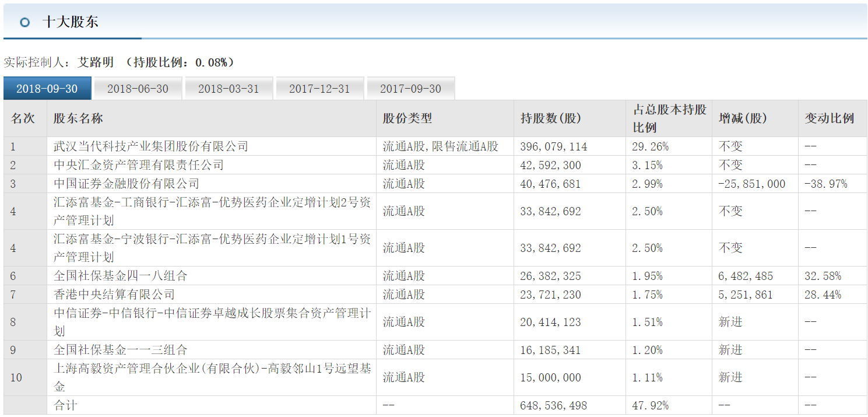Click holding value 26,382,325
868x417 pixels.
(x=551, y=276)
